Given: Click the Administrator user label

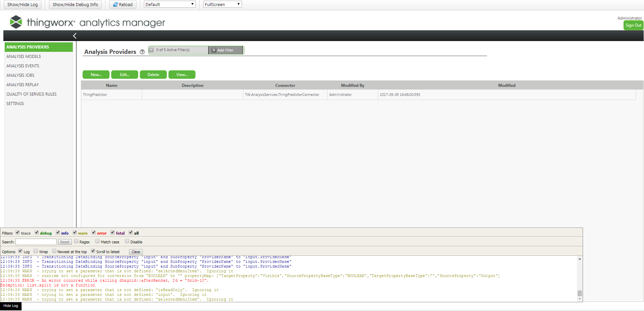Looking at the screenshot, I should coord(630,18).
